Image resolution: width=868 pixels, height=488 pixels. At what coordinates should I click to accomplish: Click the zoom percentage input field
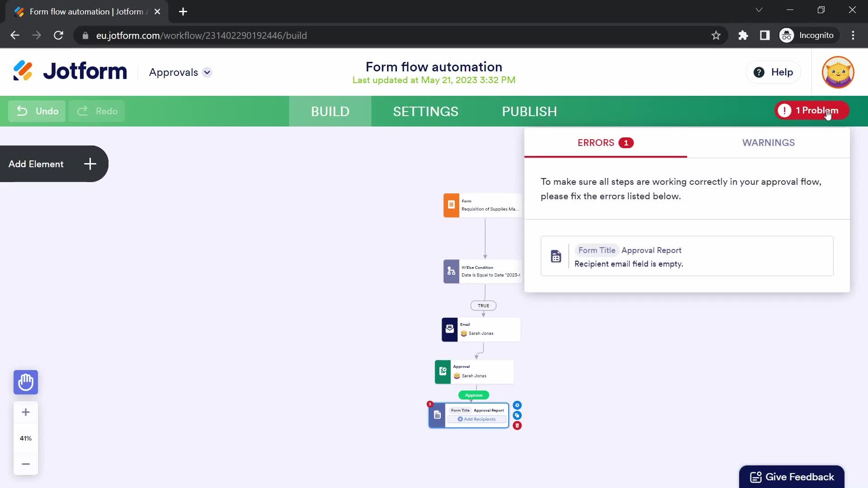click(25, 438)
